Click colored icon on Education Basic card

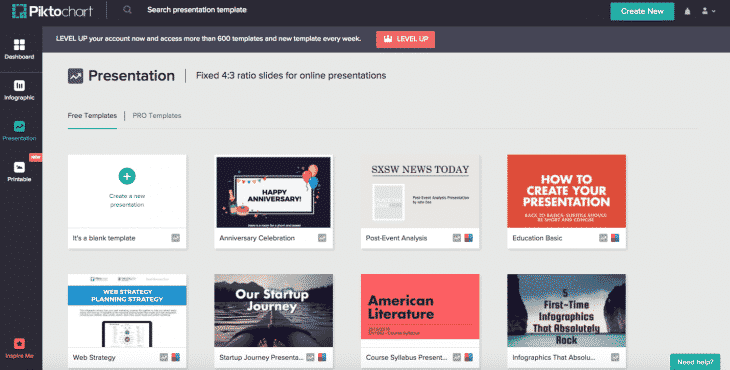pos(615,238)
